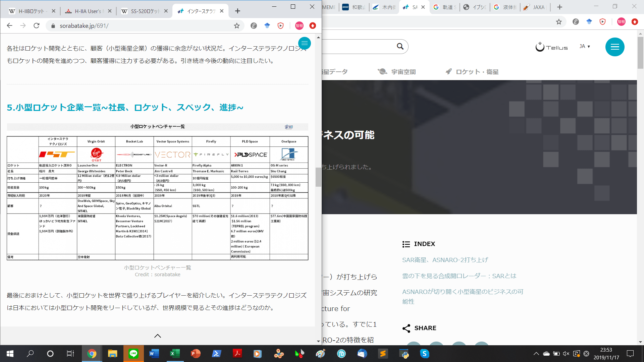This screenshot has width=644, height=362.
Task: Select the JAXA tab in the right browser
Action: [x=536, y=7]
